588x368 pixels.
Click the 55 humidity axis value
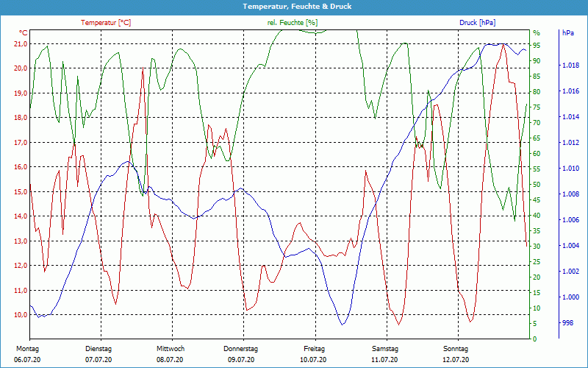pos(537,169)
